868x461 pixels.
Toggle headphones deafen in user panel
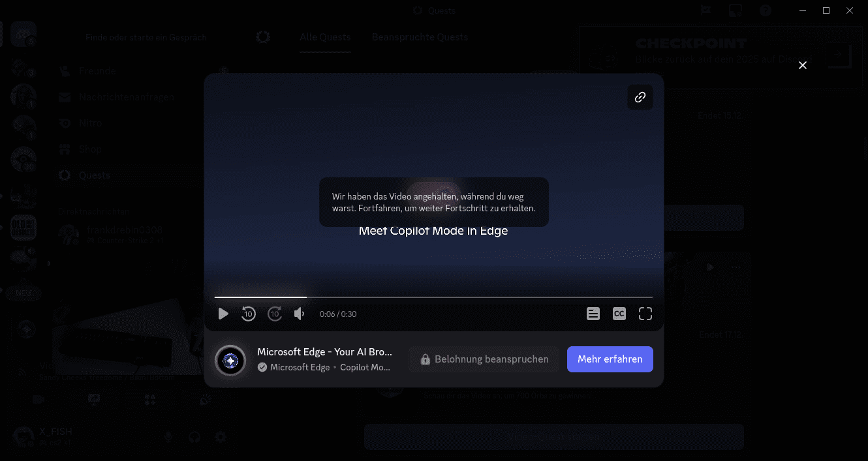194,437
